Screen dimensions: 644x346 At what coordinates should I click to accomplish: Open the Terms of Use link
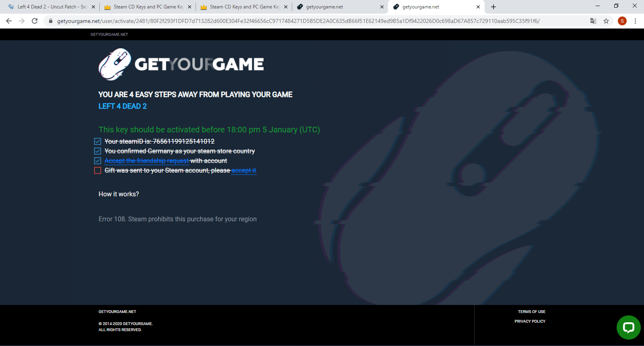(532, 312)
